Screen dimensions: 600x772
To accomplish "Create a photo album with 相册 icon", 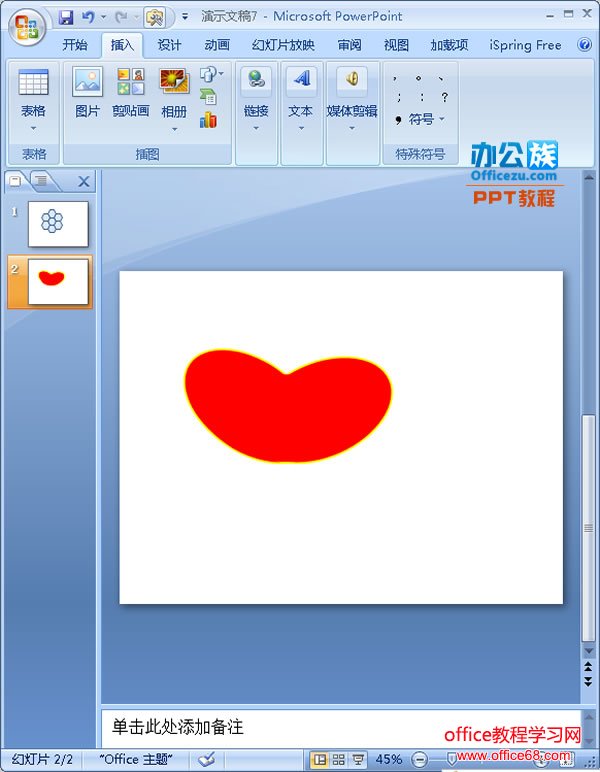I will 174,82.
